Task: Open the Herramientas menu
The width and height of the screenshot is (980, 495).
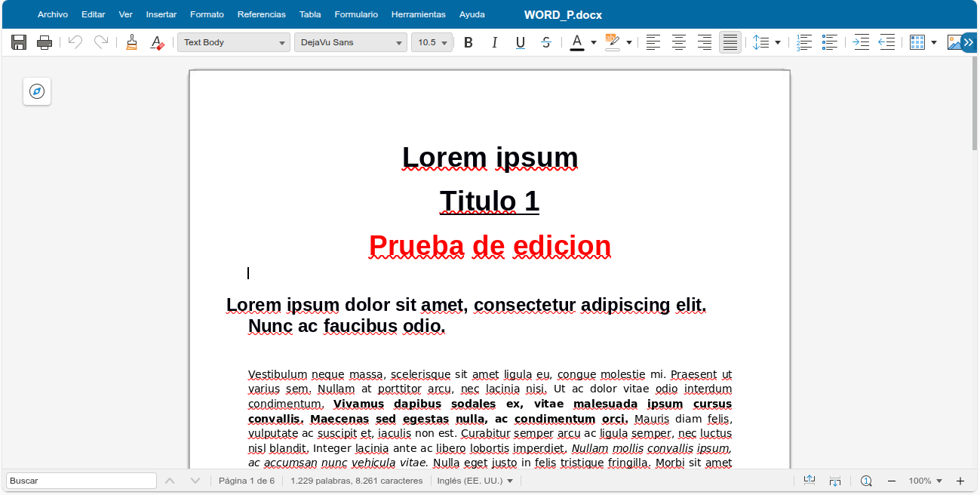Action: coord(419,14)
